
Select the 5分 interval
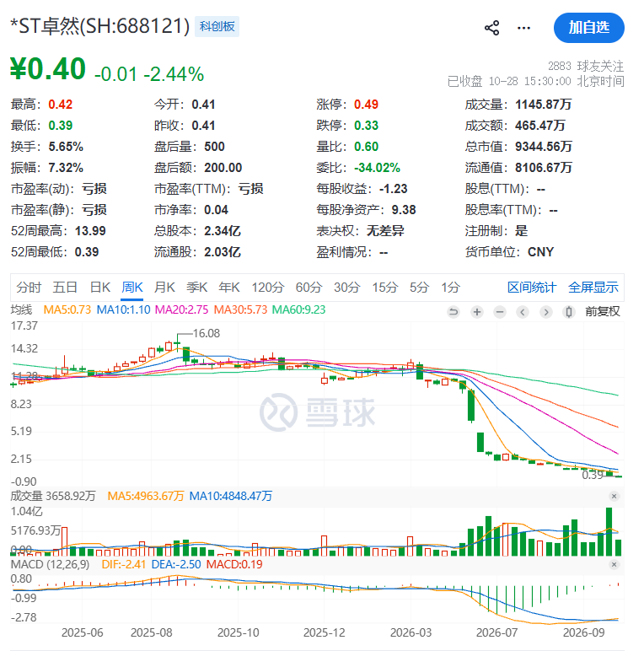click(419, 288)
